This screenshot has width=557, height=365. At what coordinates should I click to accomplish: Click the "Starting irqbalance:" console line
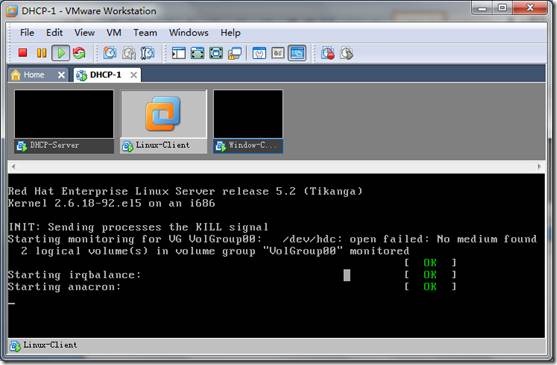click(x=74, y=275)
